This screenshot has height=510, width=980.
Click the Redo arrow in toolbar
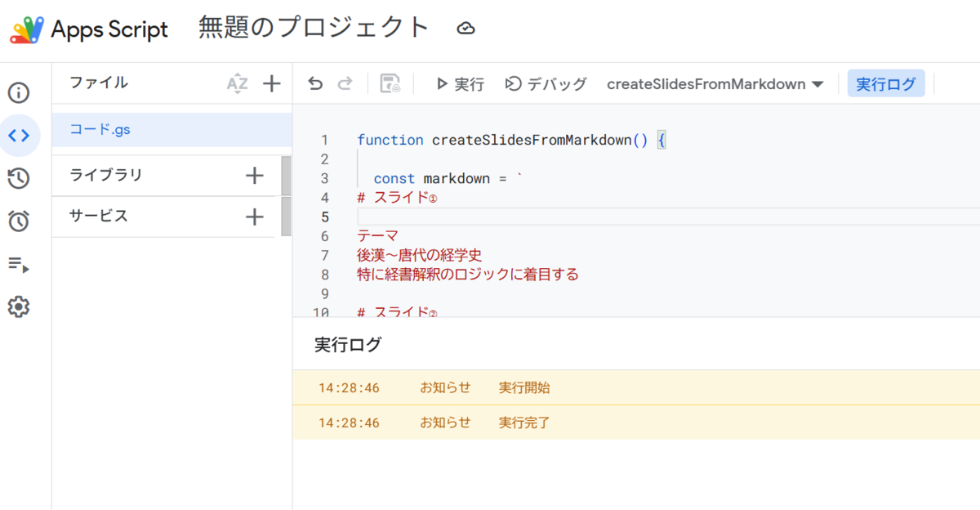tap(345, 83)
